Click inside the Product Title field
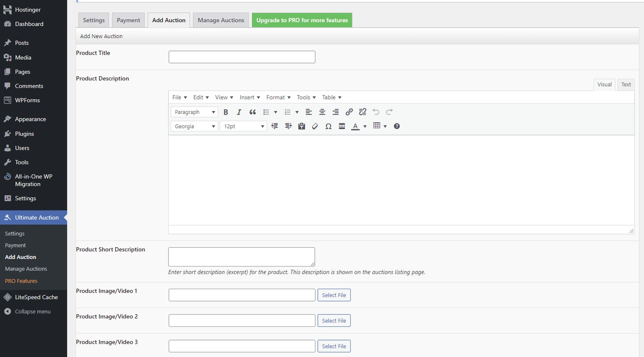 click(x=241, y=57)
